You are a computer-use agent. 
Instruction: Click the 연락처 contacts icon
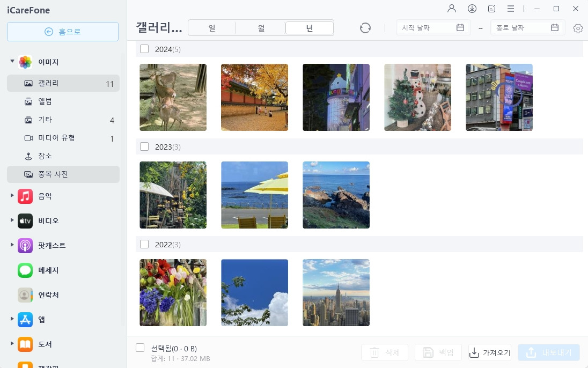point(25,295)
